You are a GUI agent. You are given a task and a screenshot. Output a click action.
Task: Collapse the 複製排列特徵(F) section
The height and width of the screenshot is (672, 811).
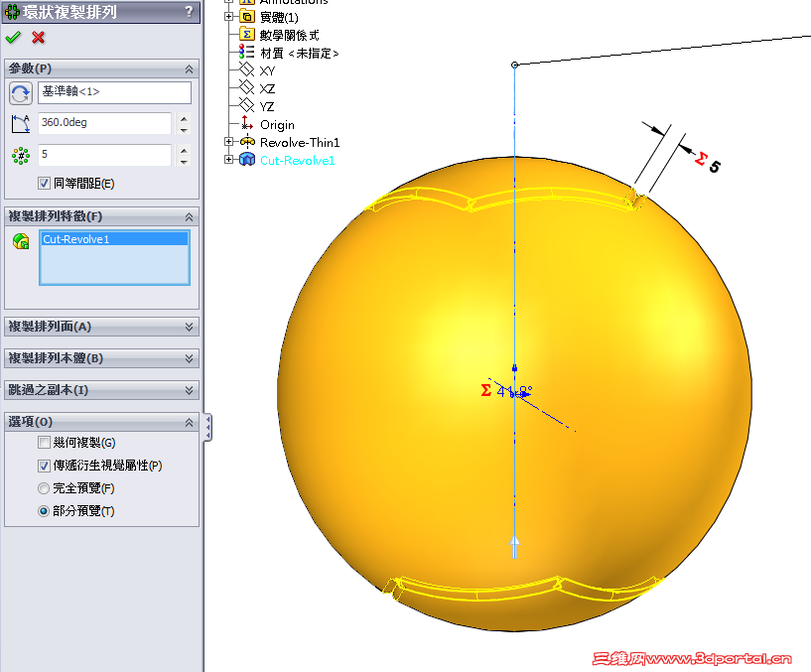click(189, 216)
